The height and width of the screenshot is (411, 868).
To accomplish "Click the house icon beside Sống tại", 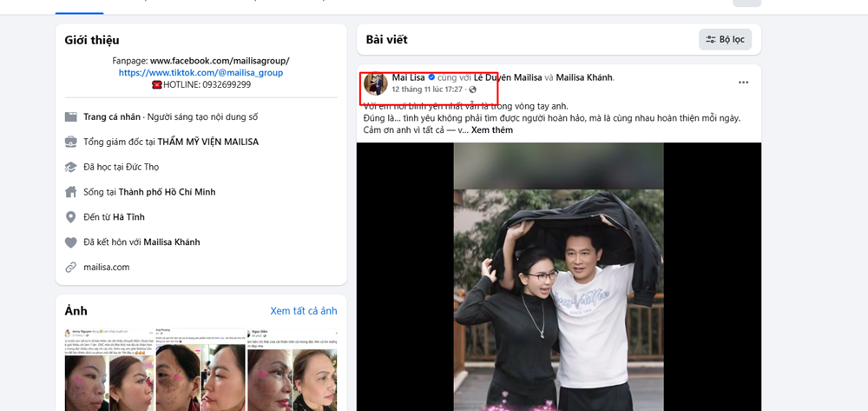I will coord(71,192).
